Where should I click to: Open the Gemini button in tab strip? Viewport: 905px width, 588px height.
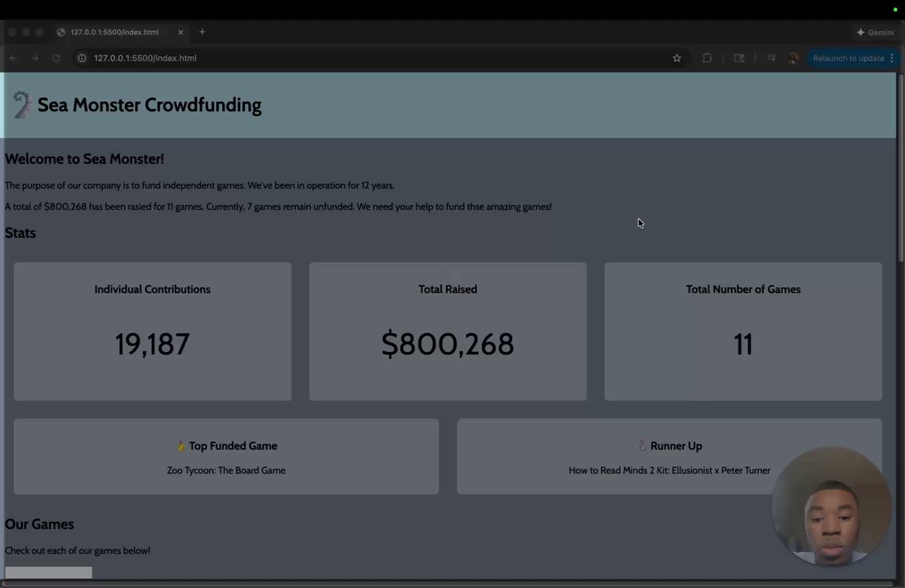coord(875,32)
